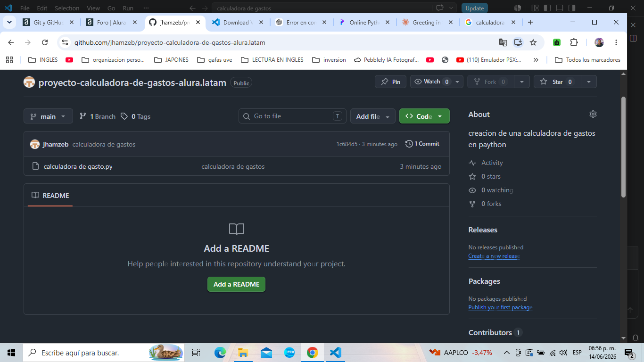Image resolution: width=644 pixels, height=362 pixels.
Task: Open the VS Code Selection menu
Action: 67,8
